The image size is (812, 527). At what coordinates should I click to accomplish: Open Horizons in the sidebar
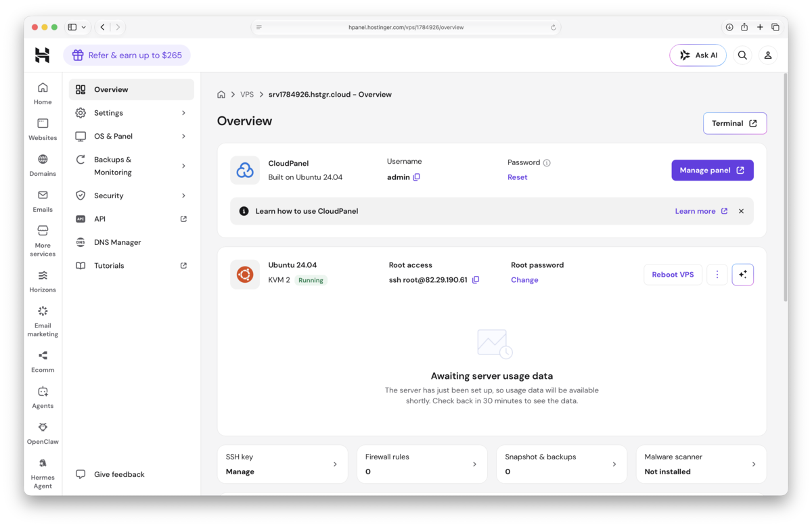(43, 281)
